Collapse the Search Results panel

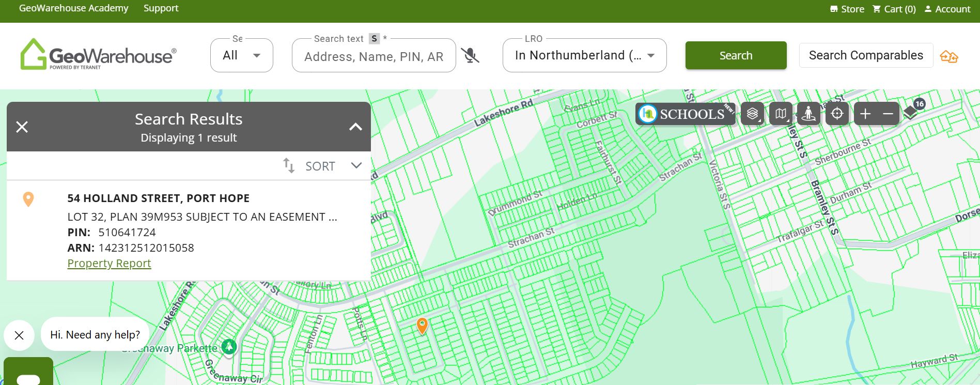[x=355, y=127]
